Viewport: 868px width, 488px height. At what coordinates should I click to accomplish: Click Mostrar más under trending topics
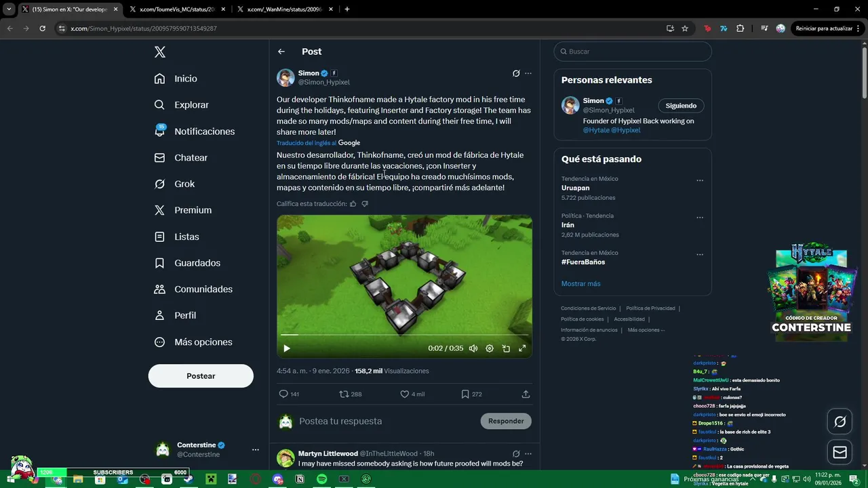tap(580, 283)
